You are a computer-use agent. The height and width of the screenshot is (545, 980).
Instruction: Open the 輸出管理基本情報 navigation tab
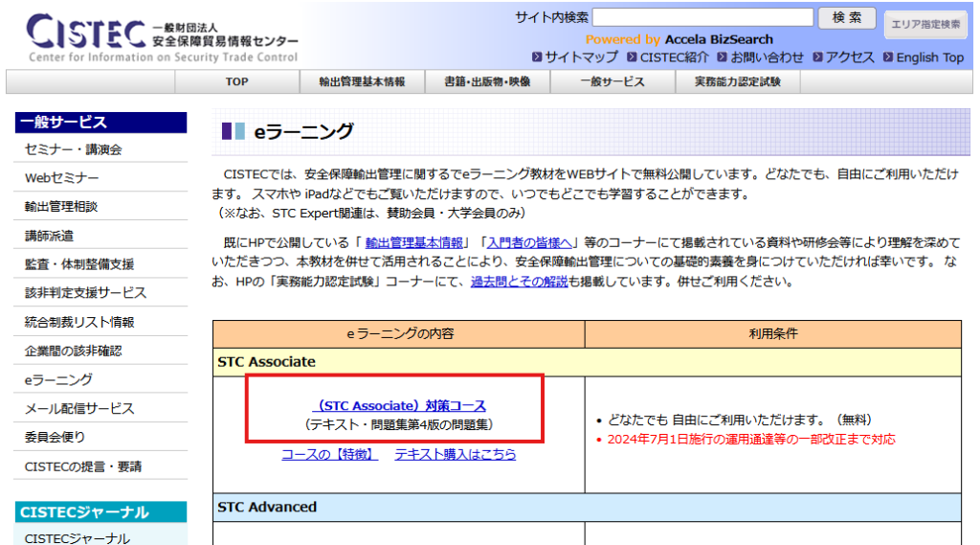tap(363, 82)
